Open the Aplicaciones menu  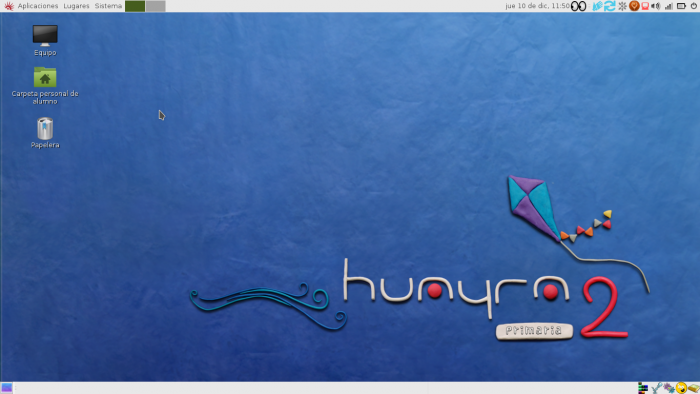click(38, 6)
